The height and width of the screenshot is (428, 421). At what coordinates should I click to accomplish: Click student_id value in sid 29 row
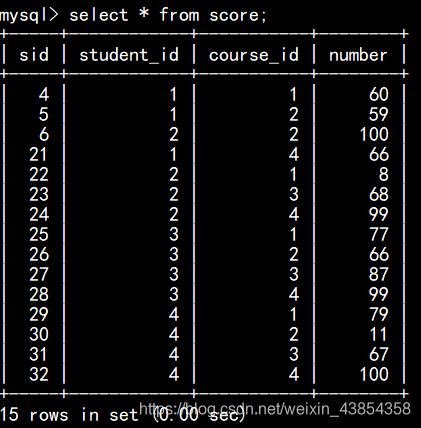pyautogui.click(x=174, y=314)
